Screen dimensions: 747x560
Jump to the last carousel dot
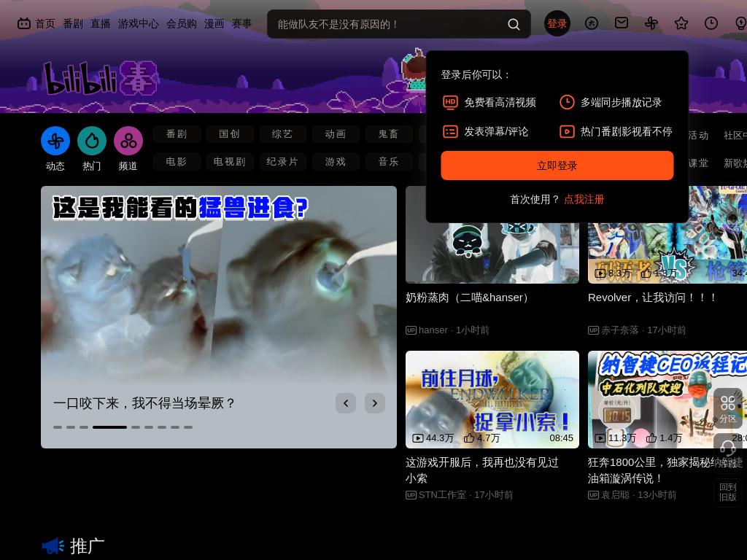[188, 427]
